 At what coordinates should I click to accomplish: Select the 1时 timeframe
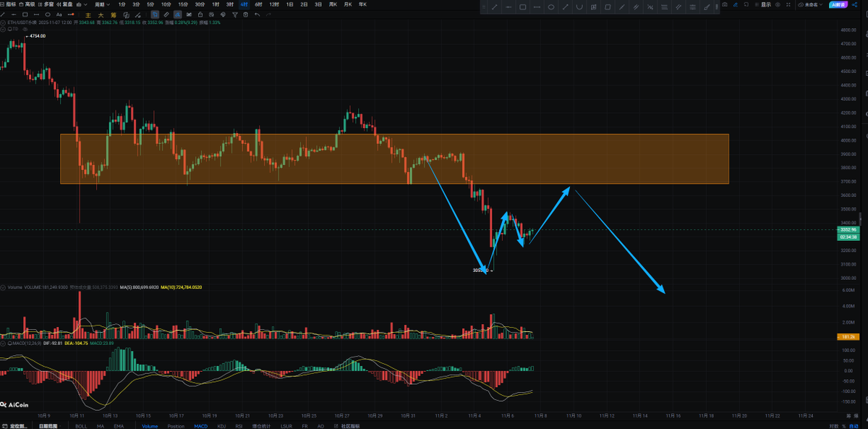click(x=216, y=4)
